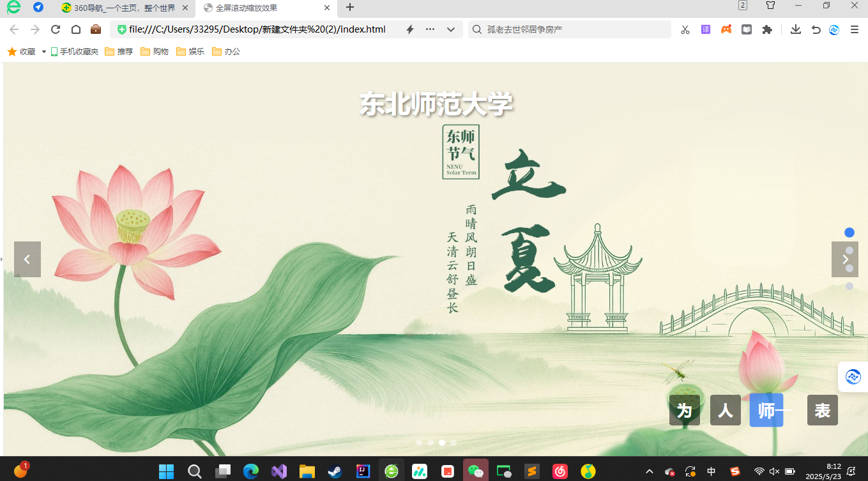Click the browser forward arrow
Screen dimensions: 868x481
(35, 29)
